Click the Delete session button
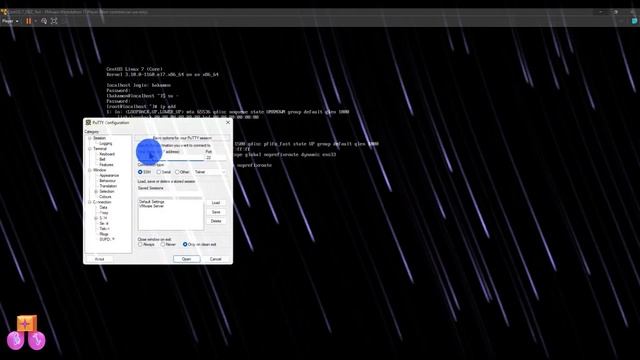The width and height of the screenshot is (640, 360). coord(216,221)
